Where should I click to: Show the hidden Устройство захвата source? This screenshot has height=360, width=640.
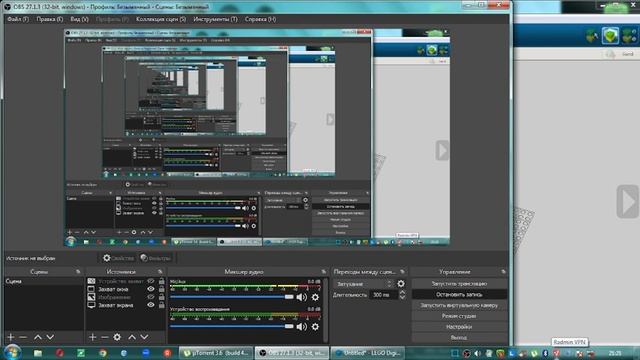151,281
